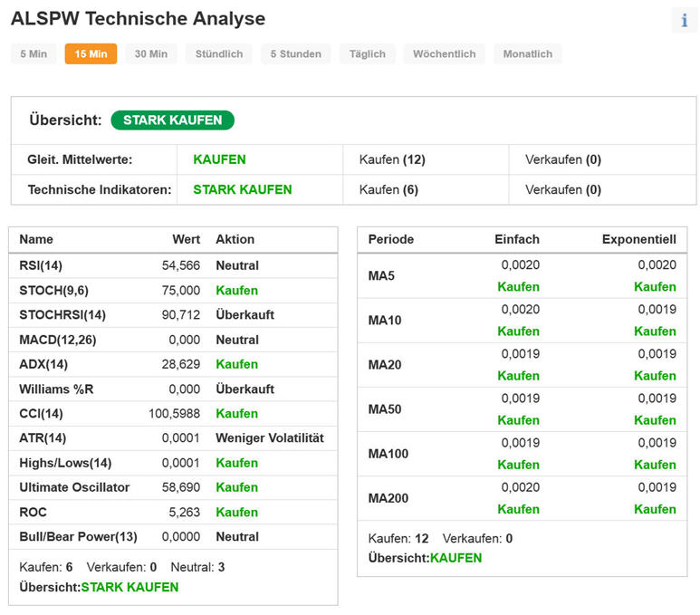Click the MA10 exponential value 0,0019
Viewport: 700px width, 615px height.
coord(657,310)
